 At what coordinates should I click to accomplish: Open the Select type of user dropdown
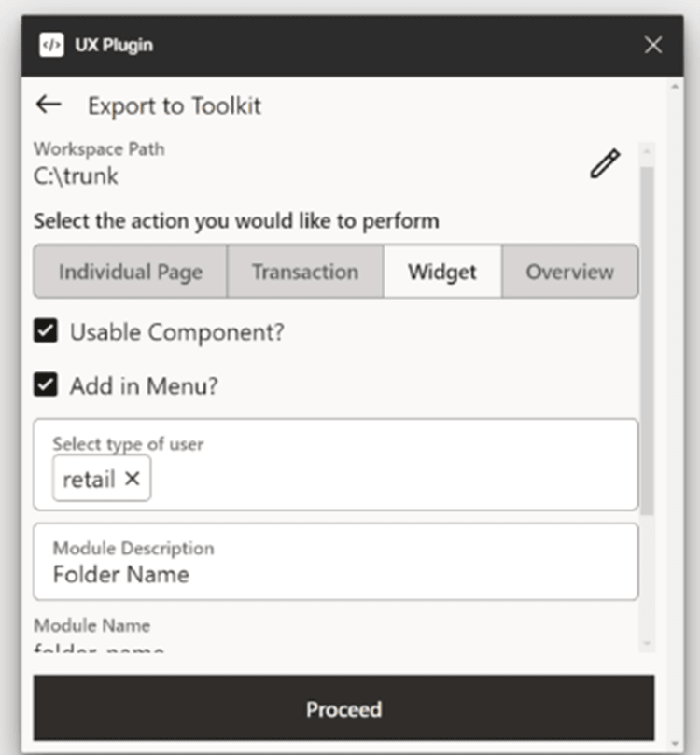pyautogui.click(x=392, y=465)
